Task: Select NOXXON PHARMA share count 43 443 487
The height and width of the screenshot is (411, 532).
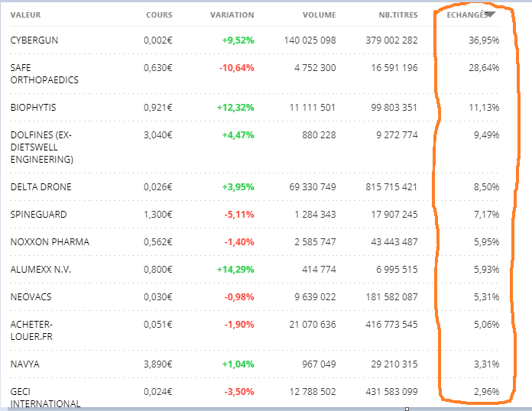Action: pyautogui.click(x=394, y=241)
